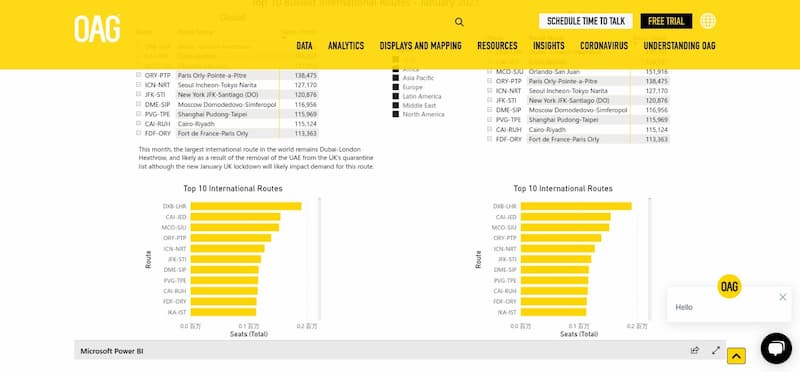Click the OAG logo in header
The height and width of the screenshot is (372, 800).
[97, 29]
